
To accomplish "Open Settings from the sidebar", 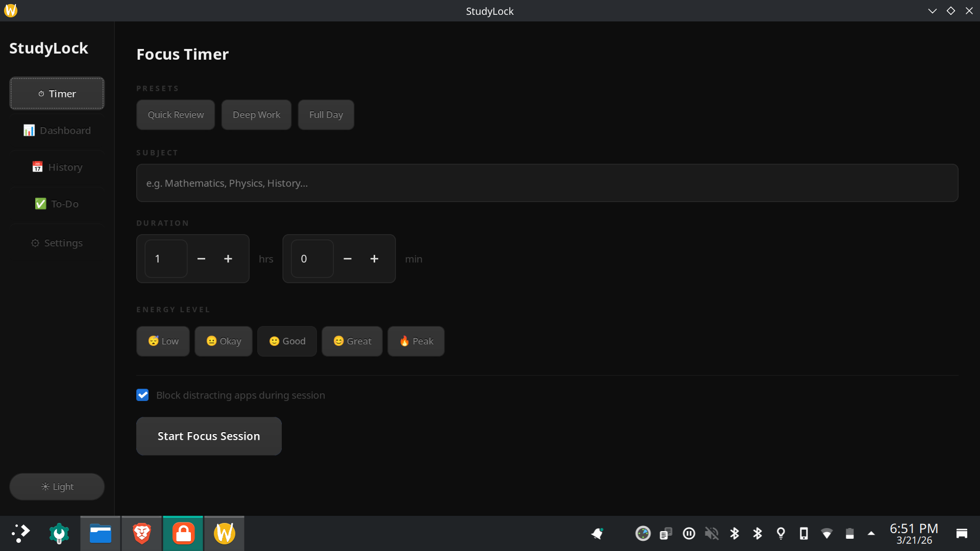I will (x=57, y=243).
